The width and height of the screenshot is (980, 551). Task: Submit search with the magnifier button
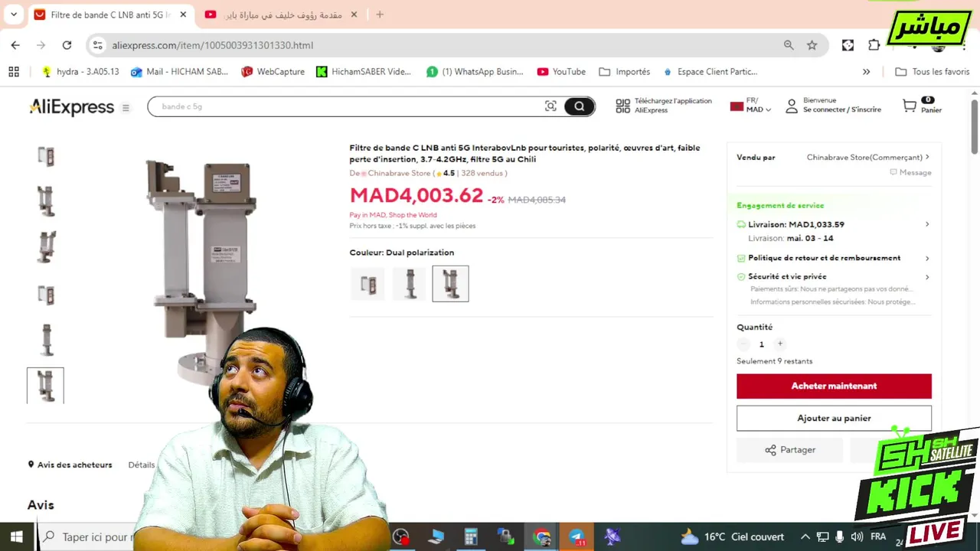579,106
